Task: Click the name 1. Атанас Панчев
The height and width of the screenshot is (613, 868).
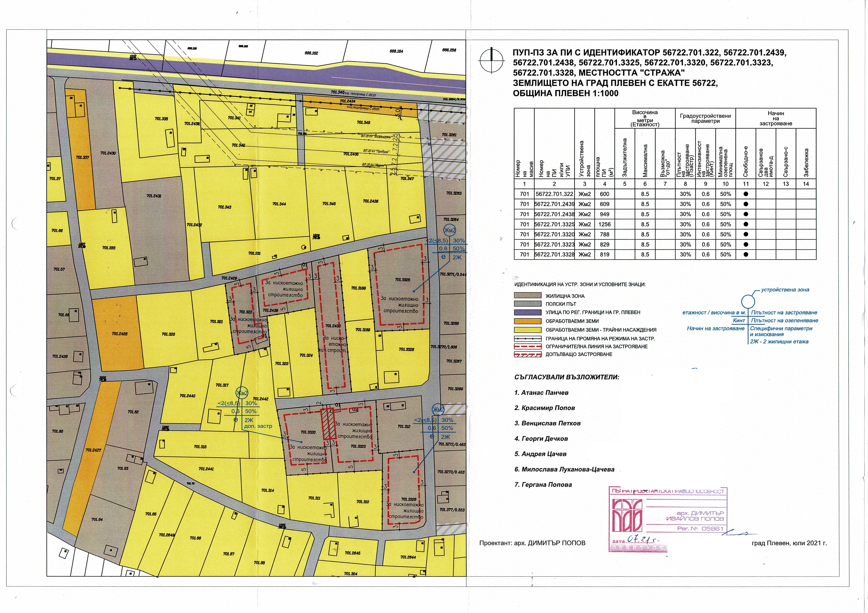Action: tap(541, 393)
